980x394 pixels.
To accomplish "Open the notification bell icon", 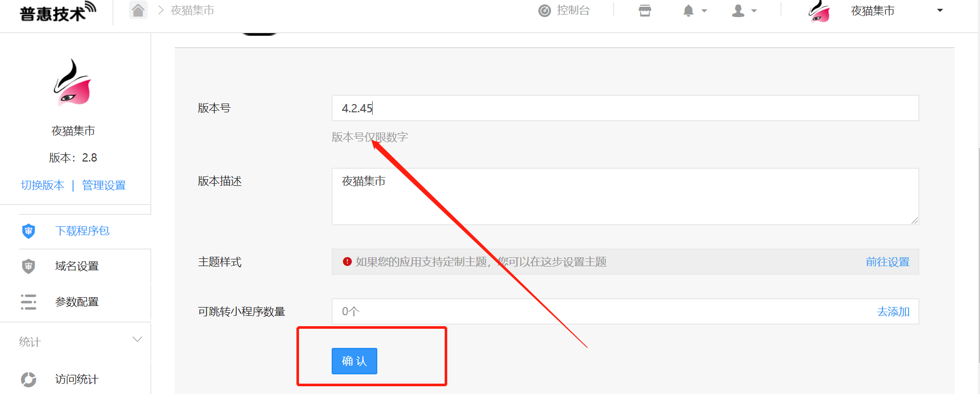I will click(688, 10).
